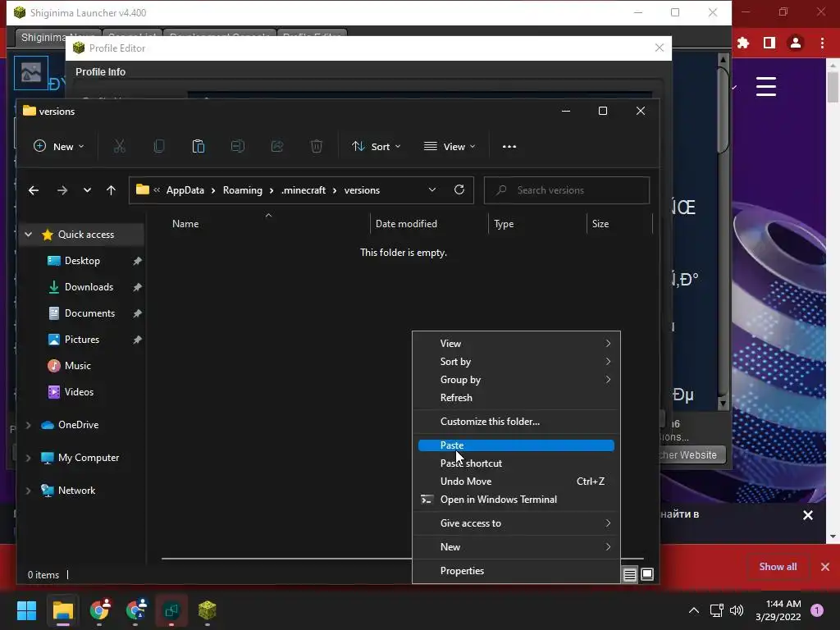
Task: Expand My Computer tree node
Action: point(29,458)
